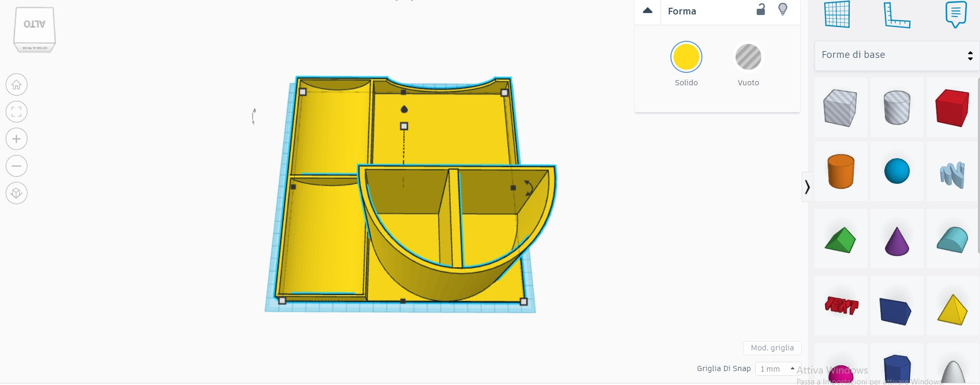Zoom out with the minus icon

click(17, 166)
